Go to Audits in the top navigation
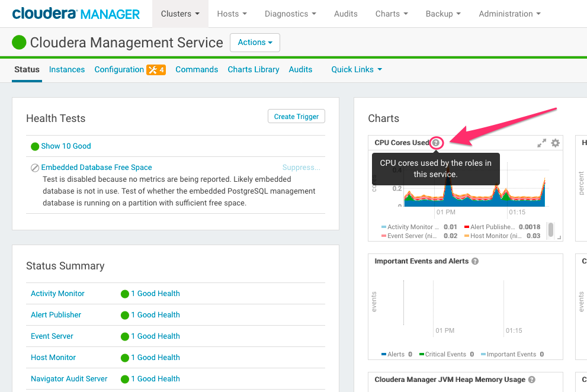This screenshot has width=587, height=392. (345, 14)
